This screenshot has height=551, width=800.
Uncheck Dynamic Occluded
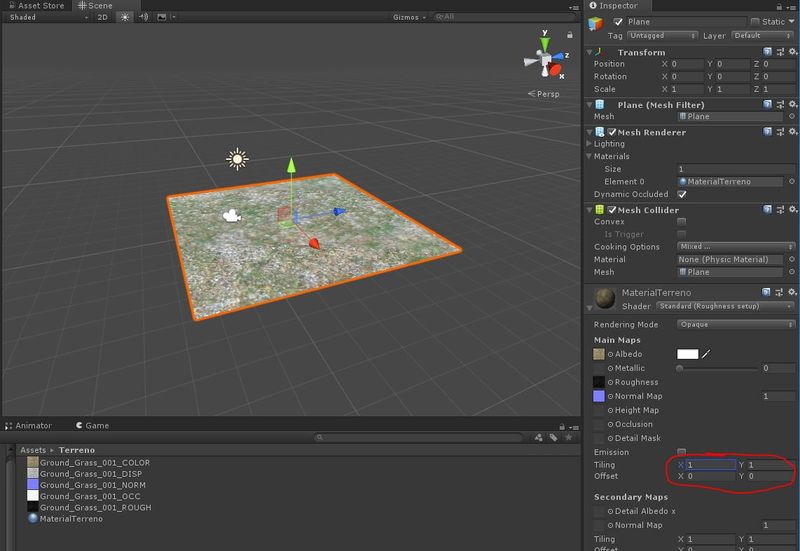(x=682, y=194)
